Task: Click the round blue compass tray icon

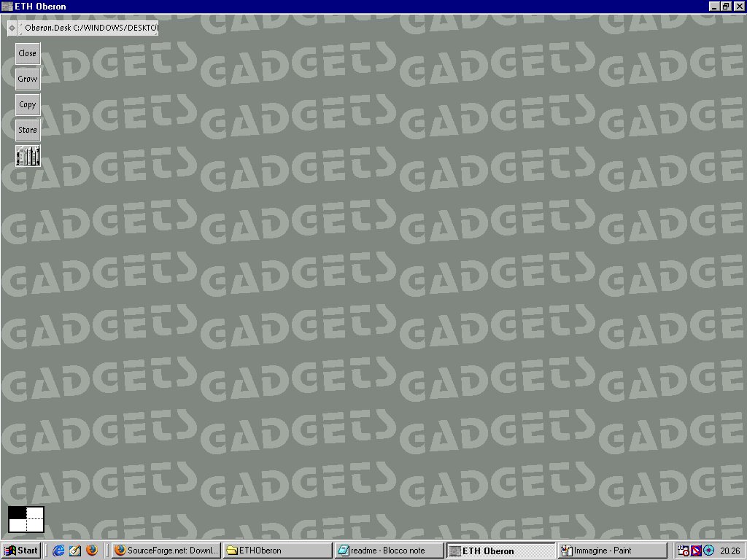Action: (708, 551)
